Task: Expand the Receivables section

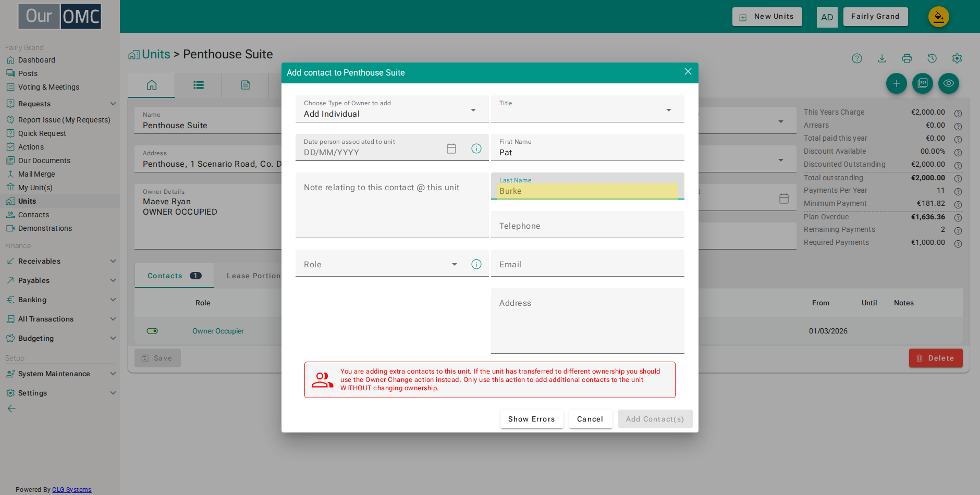Action: pyautogui.click(x=60, y=261)
